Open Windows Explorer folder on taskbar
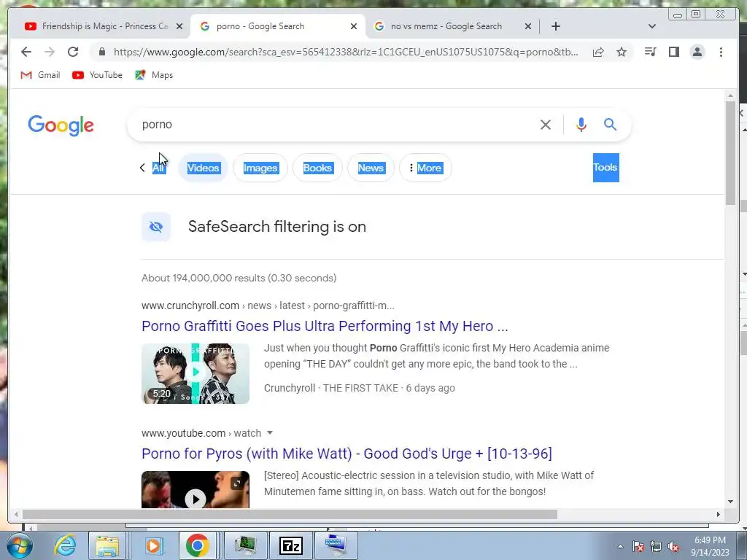The image size is (747, 560). click(107, 545)
